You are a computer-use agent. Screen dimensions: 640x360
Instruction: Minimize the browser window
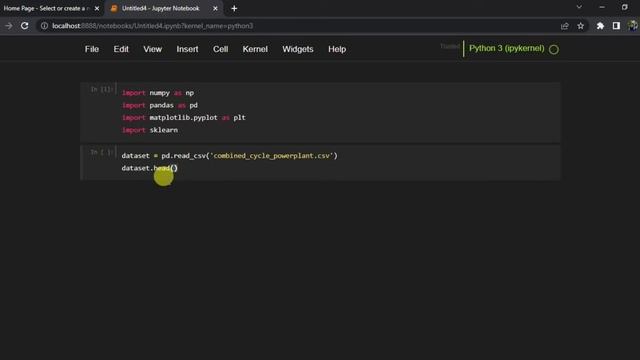coord(602,7)
